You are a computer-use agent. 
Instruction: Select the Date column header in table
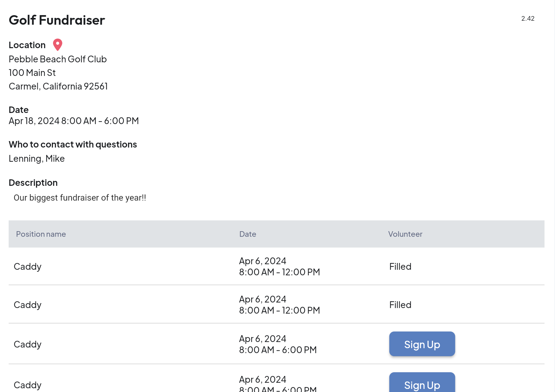tap(248, 234)
